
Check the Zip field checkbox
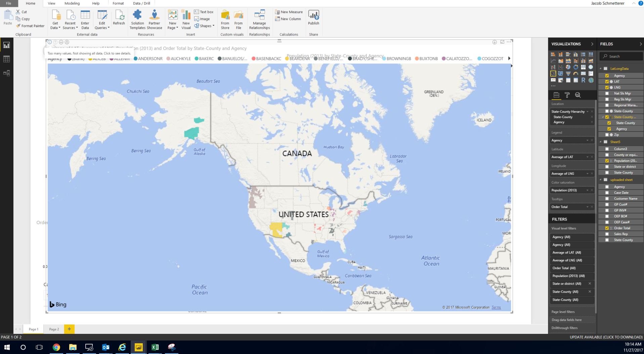click(607, 135)
